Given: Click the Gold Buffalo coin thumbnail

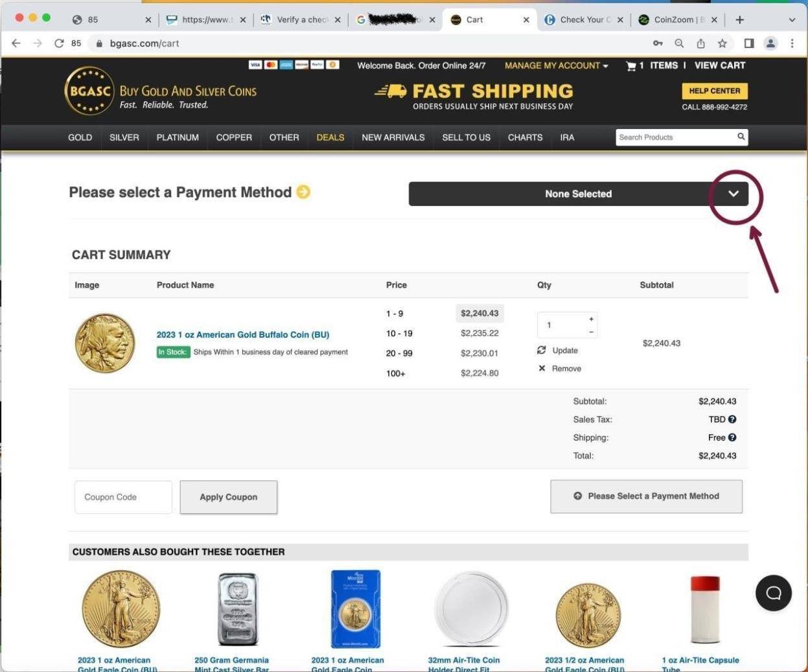Looking at the screenshot, I should click(105, 343).
